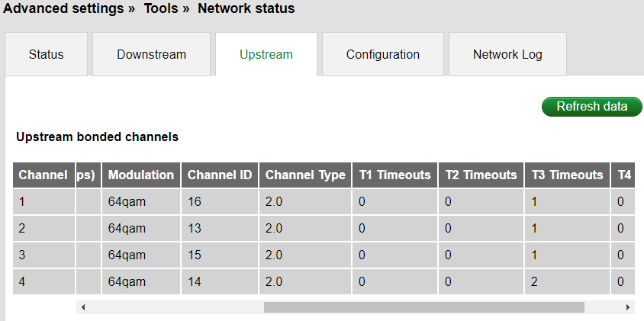644x321 pixels.
Task: Click the Modulation column header
Action: coord(141,175)
